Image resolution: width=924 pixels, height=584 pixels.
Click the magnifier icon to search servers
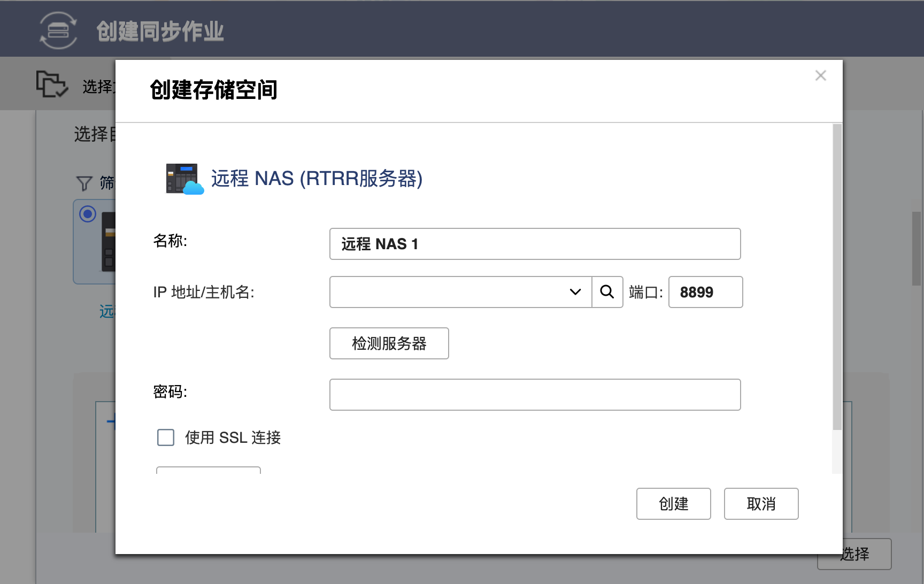(607, 292)
